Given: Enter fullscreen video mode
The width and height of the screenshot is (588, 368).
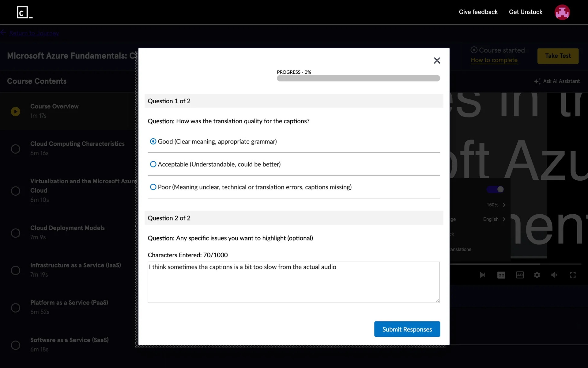Looking at the screenshot, I should tap(573, 275).
